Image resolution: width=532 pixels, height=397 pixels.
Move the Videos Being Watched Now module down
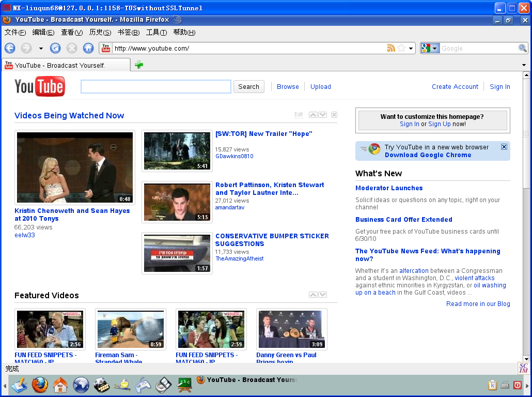point(323,115)
